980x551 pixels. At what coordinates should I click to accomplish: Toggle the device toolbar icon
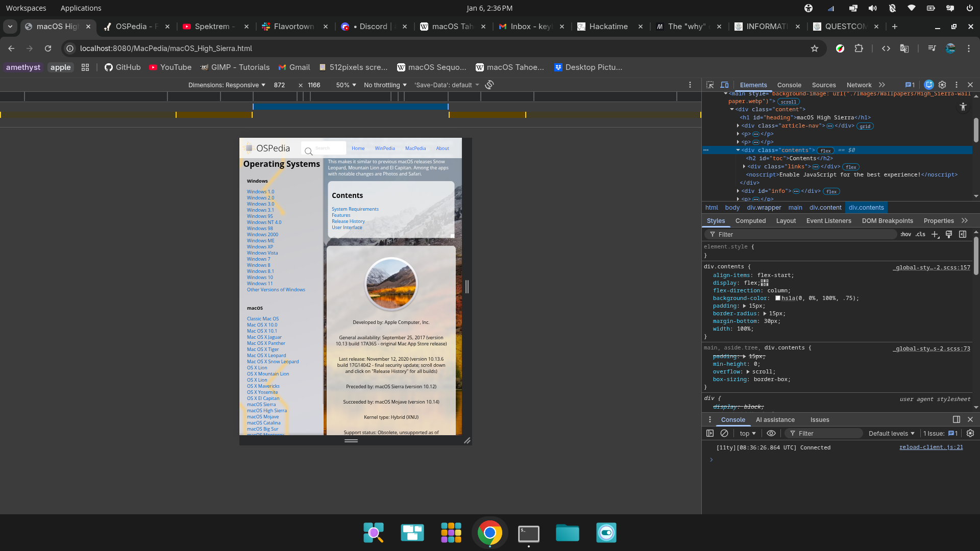click(724, 85)
